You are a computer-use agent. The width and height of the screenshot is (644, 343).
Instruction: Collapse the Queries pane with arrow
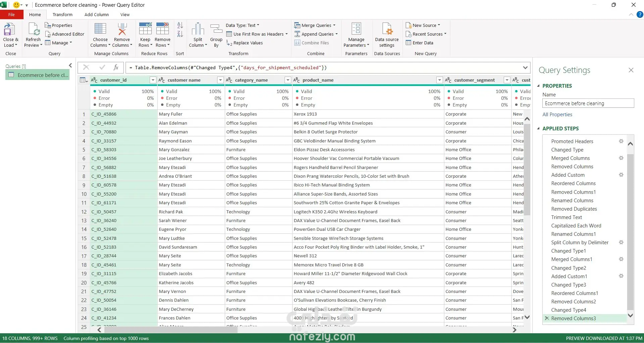click(x=70, y=66)
